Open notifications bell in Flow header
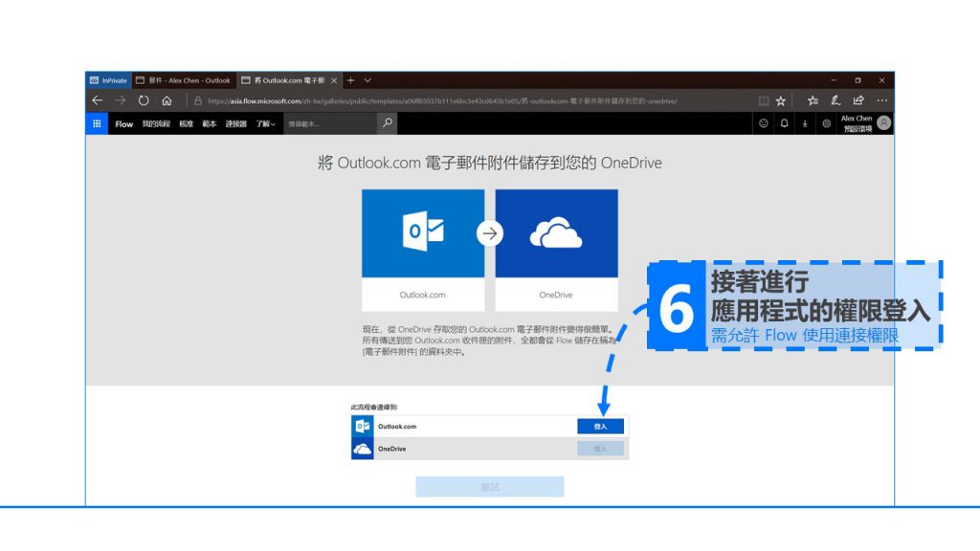This screenshot has height=551, width=980. point(784,123)
